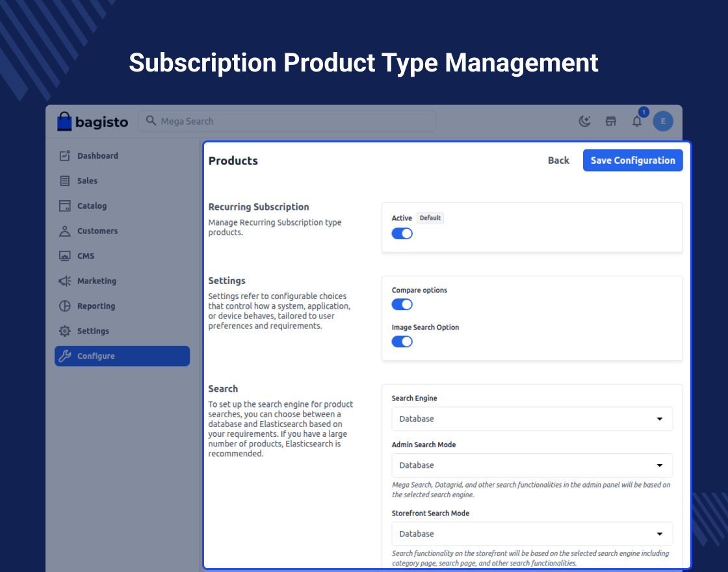728x572 pixels.
Task: Open the Customers menu item
Action: (97, 231)
